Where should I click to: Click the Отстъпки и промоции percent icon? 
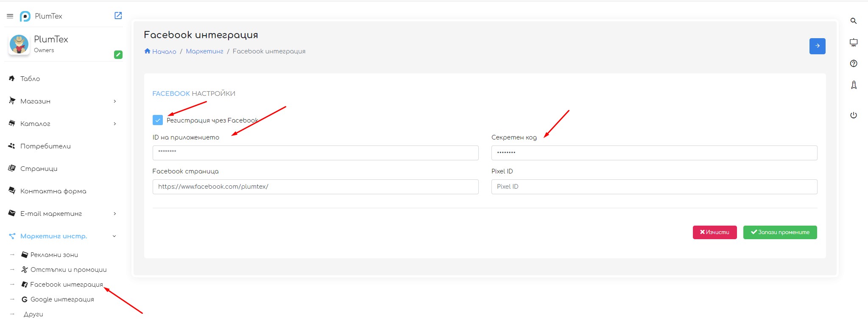25,270
